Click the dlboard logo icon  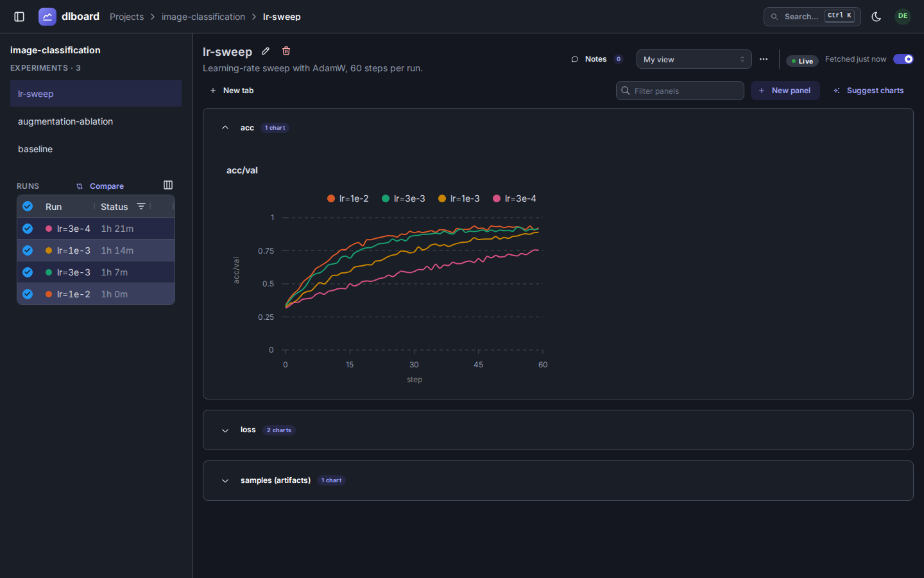47,17
